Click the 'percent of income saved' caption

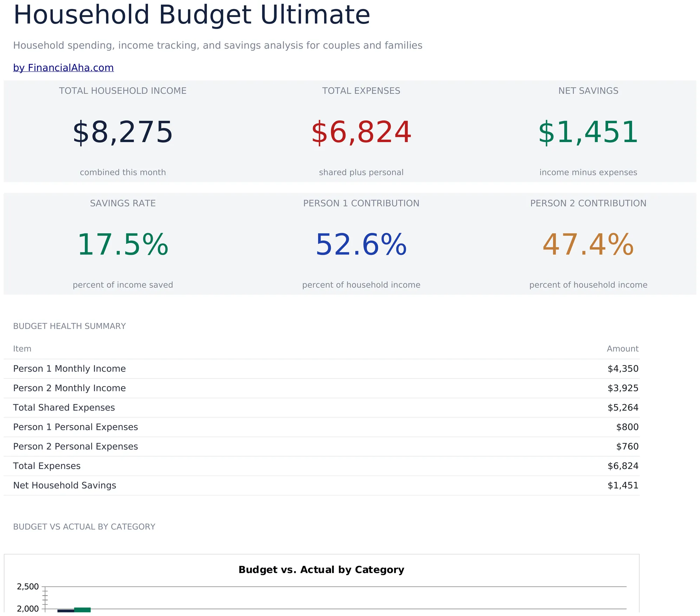pyautogui.click(x=122, y=285)
